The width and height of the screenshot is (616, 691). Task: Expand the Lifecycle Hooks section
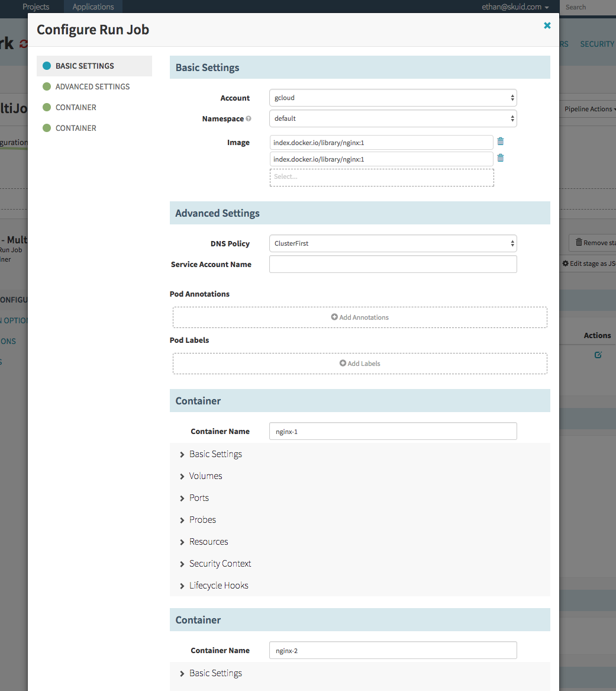tap(214, 586)
